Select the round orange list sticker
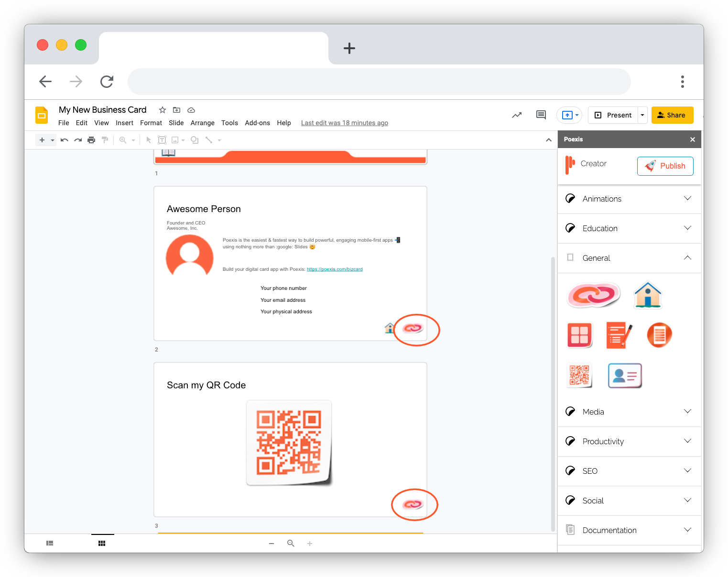This screenshot has width=728, height=577. click(660, 335)
